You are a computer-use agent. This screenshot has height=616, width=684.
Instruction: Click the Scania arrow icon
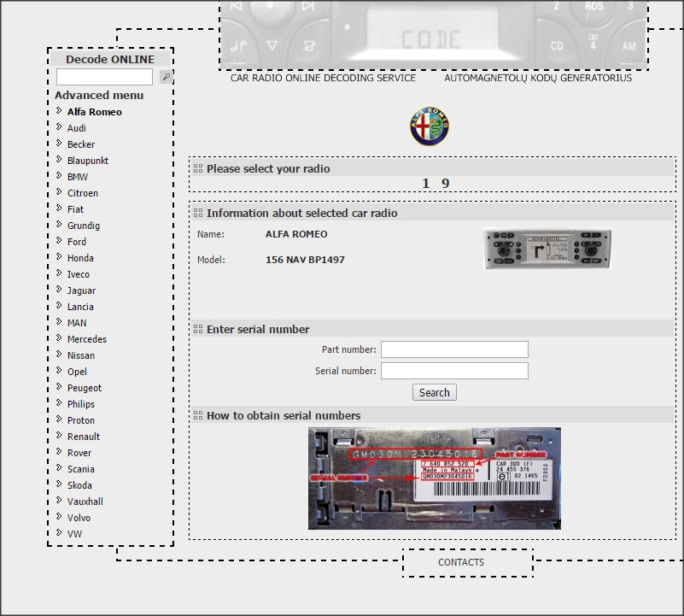coord(59,467)
